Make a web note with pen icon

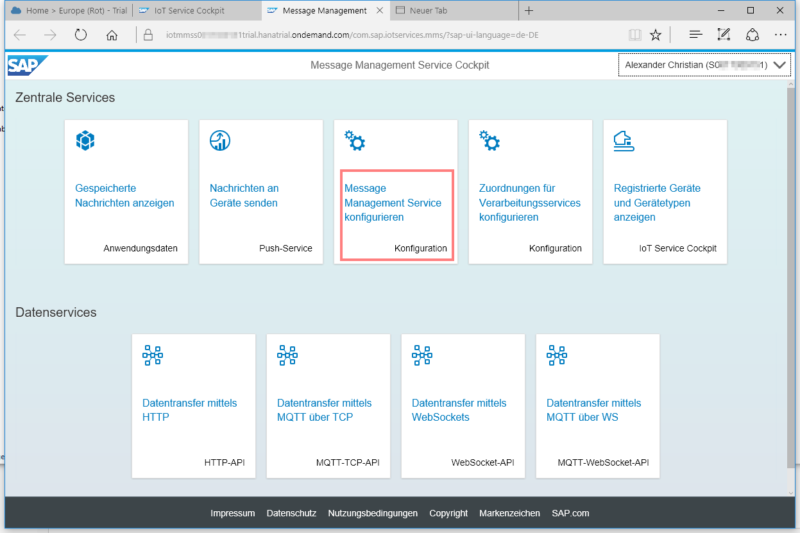723,35
